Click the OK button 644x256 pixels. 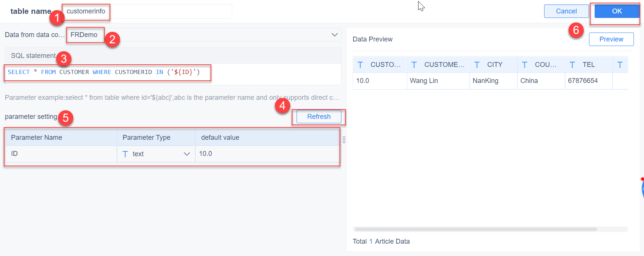(x=617, y=11)
